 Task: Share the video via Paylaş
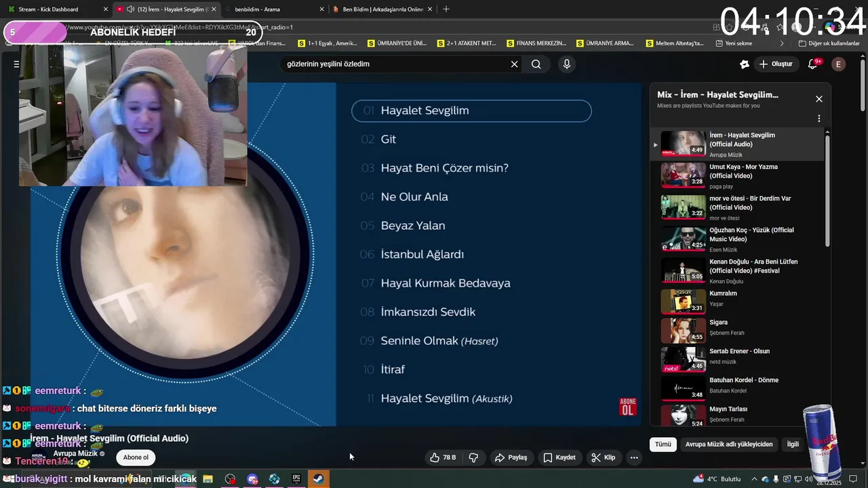pyautogui.click(x=511, y=457)
